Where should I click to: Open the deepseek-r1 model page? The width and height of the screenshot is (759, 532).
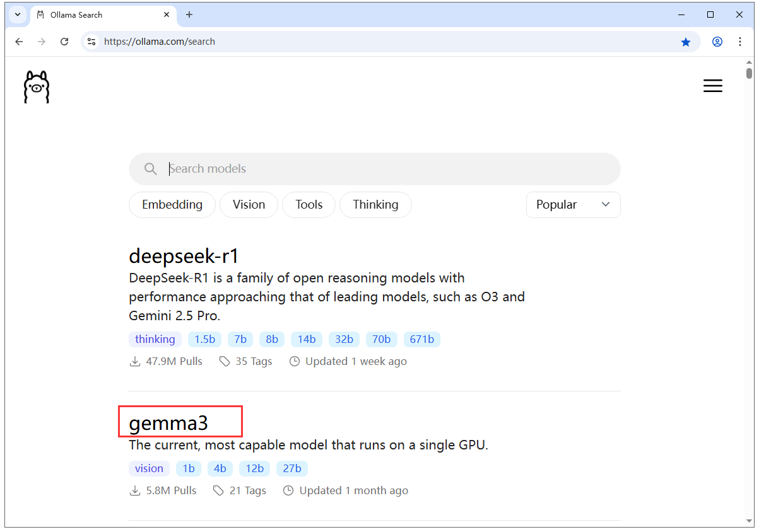click(184, 256)
